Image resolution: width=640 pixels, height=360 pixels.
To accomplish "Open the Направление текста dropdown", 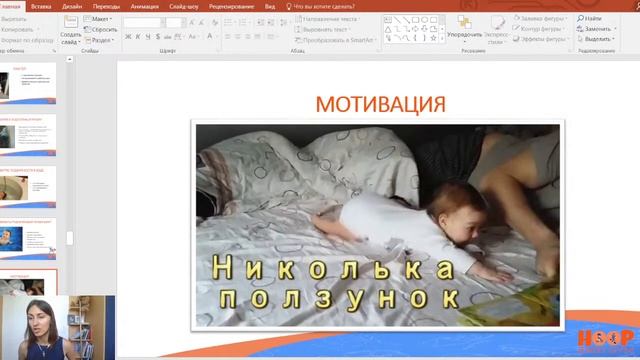I will click(327, 19).
